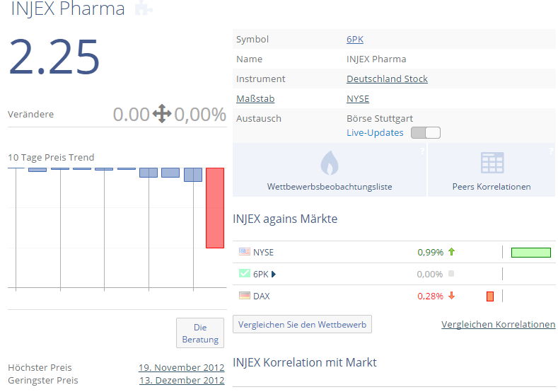
Task: Click the red down arrow next to 0,28%
Action: click(x=451, y=296)
